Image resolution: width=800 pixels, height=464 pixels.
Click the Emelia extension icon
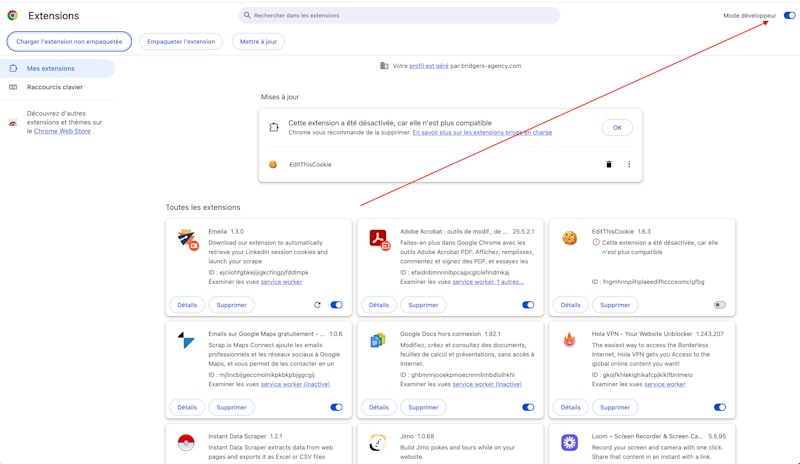point(188,239)
